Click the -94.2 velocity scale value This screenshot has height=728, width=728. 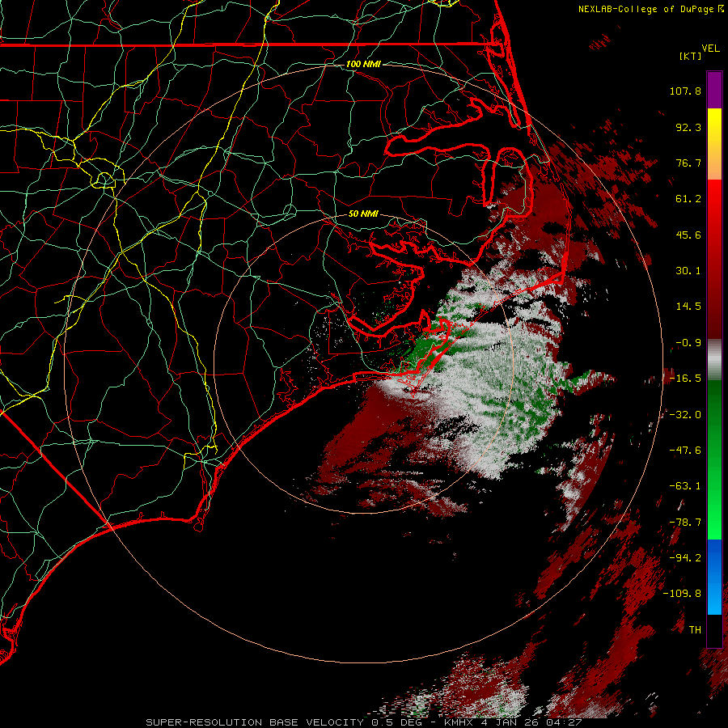point(685,558)
